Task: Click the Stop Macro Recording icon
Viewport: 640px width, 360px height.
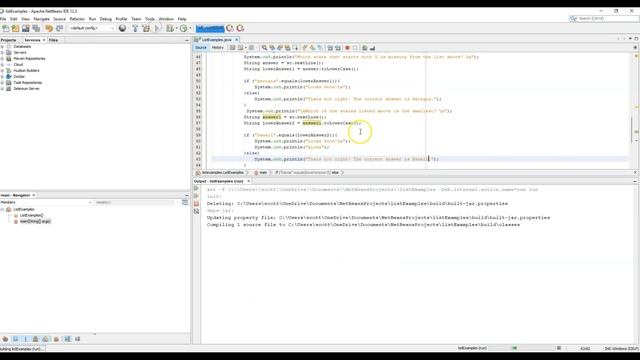Action: 355,48
